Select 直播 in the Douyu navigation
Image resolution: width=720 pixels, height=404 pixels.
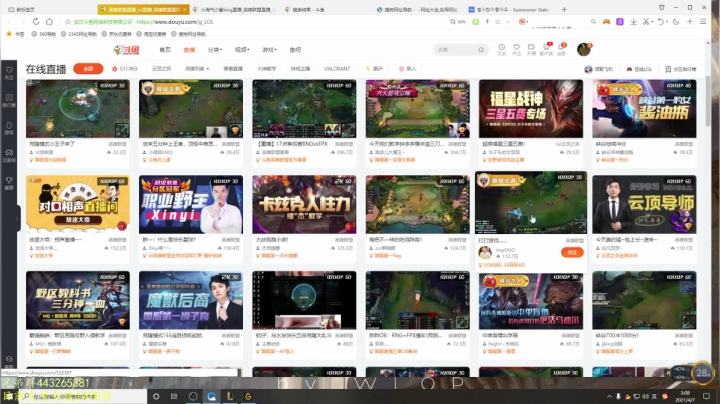coord(189,50)
